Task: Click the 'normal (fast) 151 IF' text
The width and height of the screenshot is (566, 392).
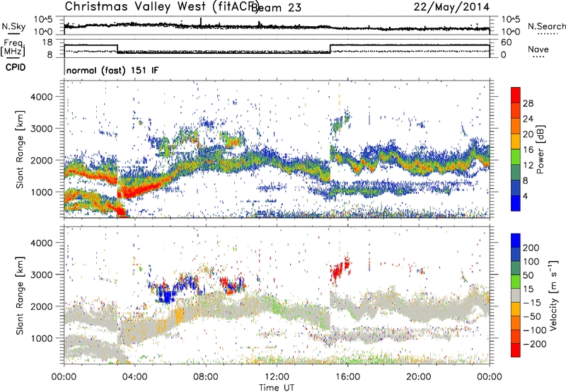Action: pyautogui.click(x=112, y=70)
